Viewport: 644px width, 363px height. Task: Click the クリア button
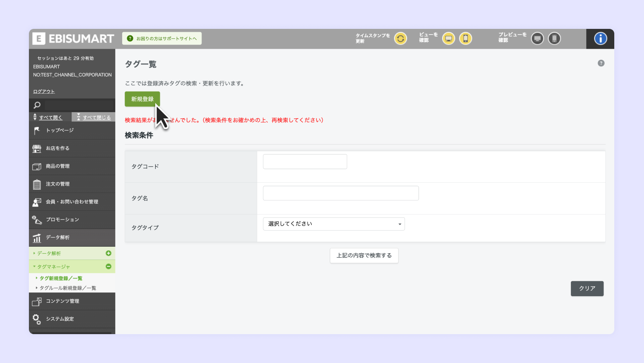click(587, 289)
